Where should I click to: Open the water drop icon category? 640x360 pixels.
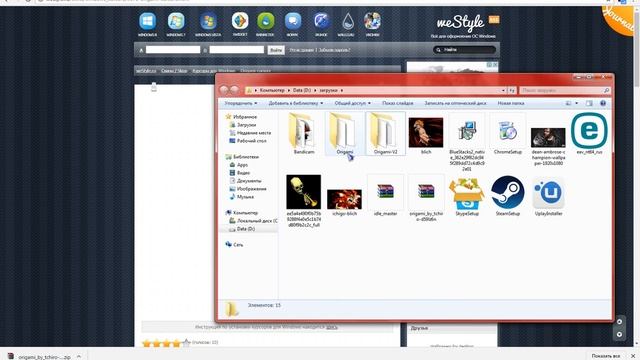click(x=348, y=24)
